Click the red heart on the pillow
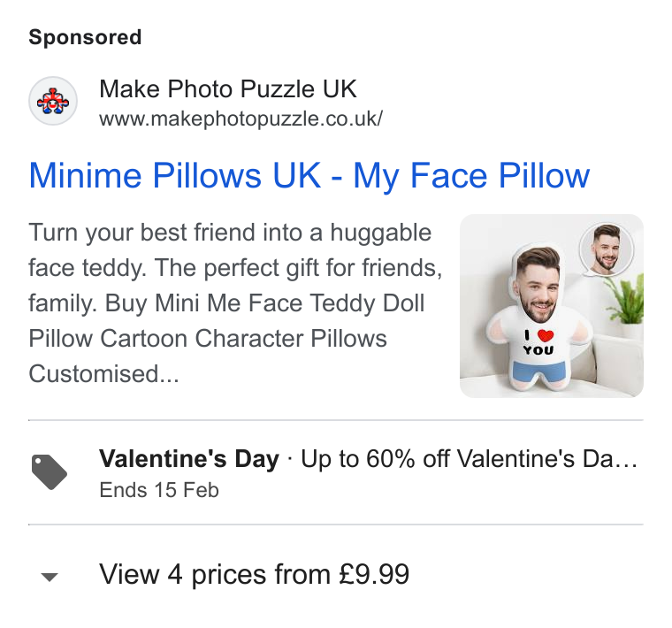Viewport: 672px width, 628px height. pos(546,335)
